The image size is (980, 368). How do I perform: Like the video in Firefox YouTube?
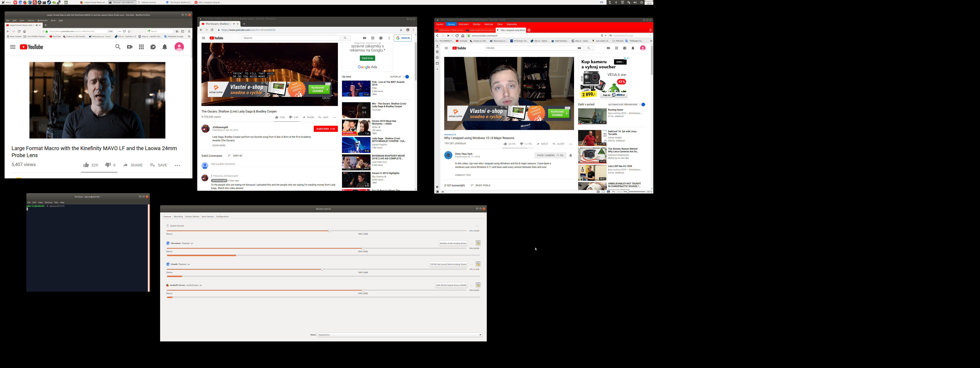click(x=86, y=165)
